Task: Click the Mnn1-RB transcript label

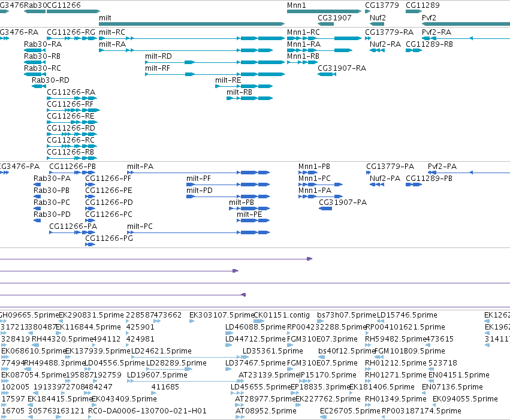Action: 303,56
